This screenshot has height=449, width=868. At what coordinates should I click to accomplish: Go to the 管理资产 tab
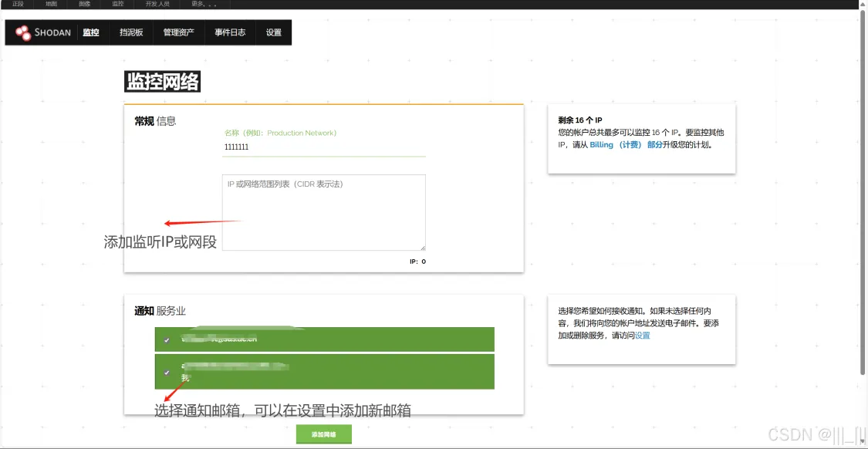pyautogui.click(x=178, y=32)
